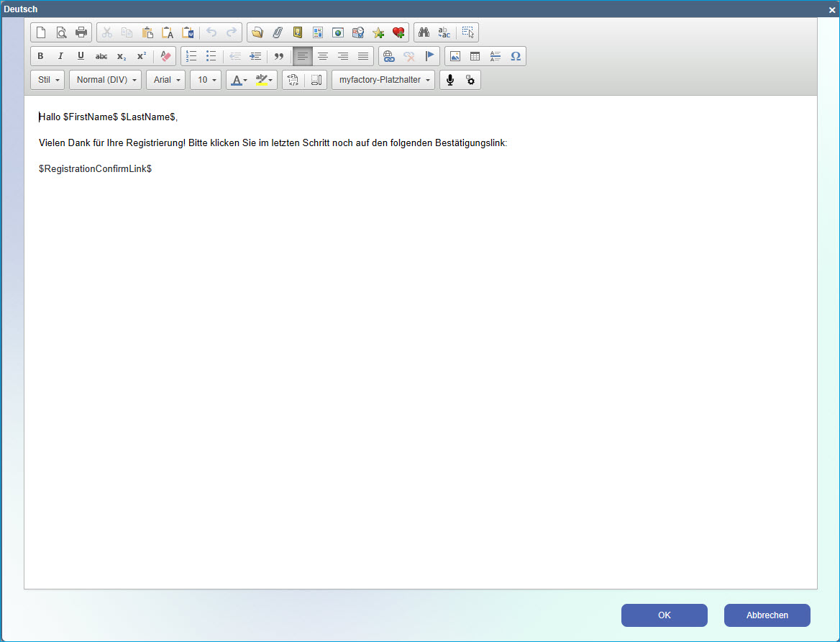Click the Copy icon
840x642 pixels.
127,32
